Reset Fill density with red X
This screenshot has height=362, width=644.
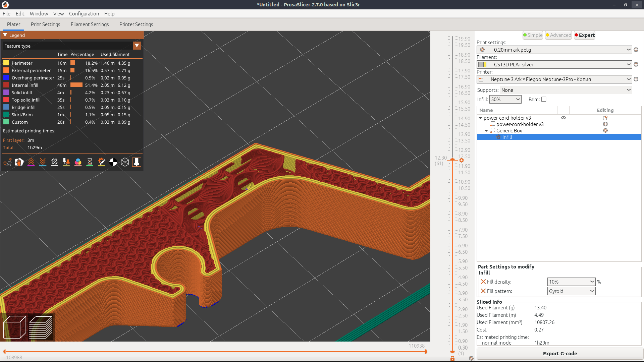tap(483, 282)
